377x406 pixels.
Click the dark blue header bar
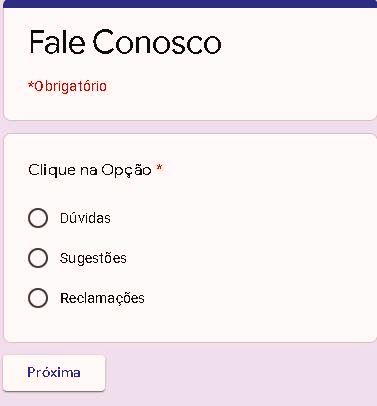click(190, 4)
